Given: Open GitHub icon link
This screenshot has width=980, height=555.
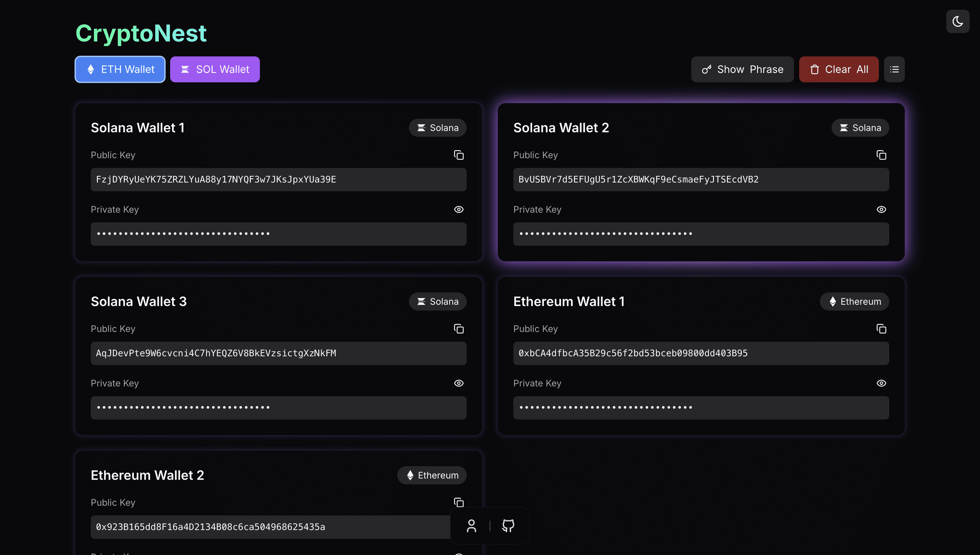Looking at the screenshot, I should pos(508,525).
